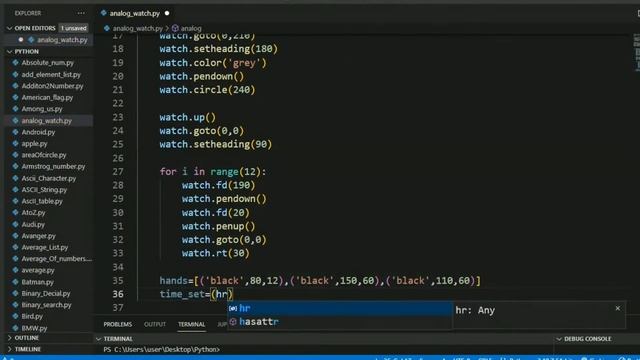Click analog_watch.py in the breadcrumb
The image size is (640, 360).
pyautogui.click(x=138, y=29)
